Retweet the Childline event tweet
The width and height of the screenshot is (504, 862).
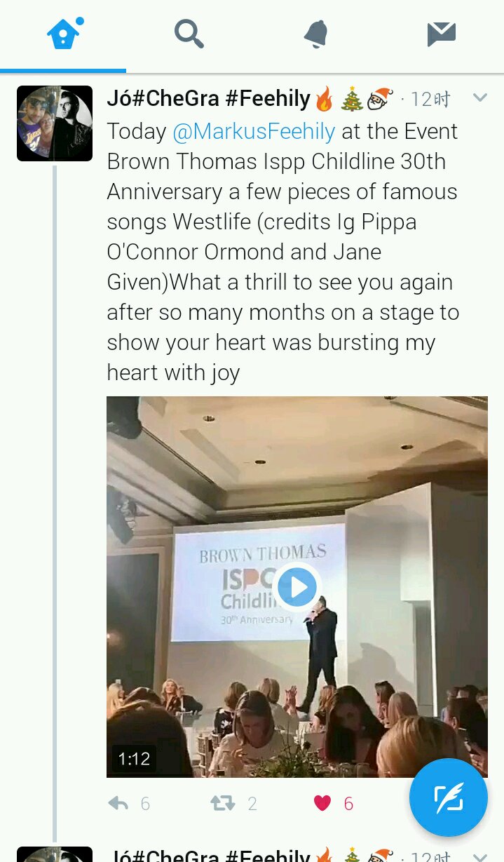(223, 803)
